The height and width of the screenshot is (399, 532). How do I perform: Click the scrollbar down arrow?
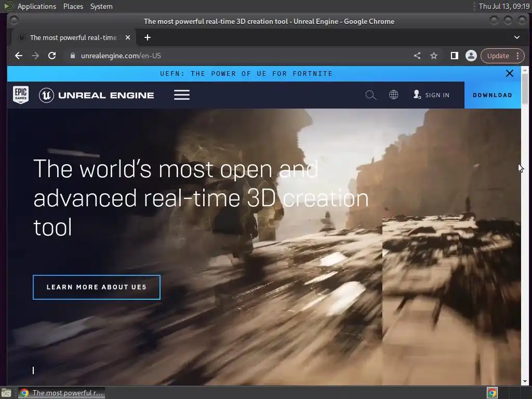pyautogui.click(x=525, y=381)
